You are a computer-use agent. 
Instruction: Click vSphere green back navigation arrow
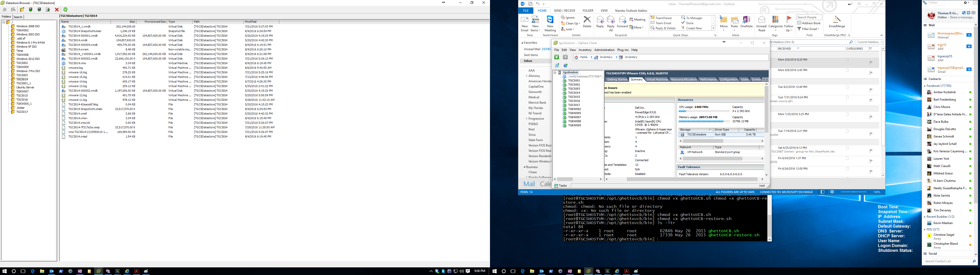click(557, 57)
